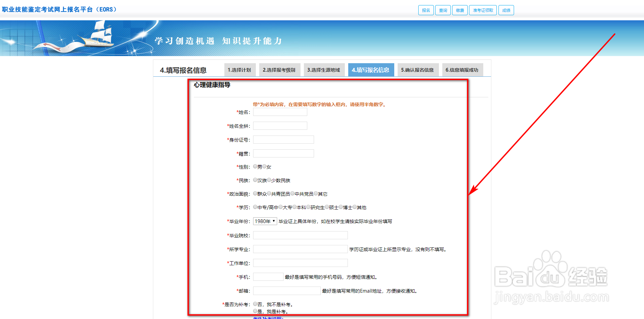This screenshot has height=319, width=644.
Task: Click the 身份证号 ID number field
Action: click(x=283, y=139)
